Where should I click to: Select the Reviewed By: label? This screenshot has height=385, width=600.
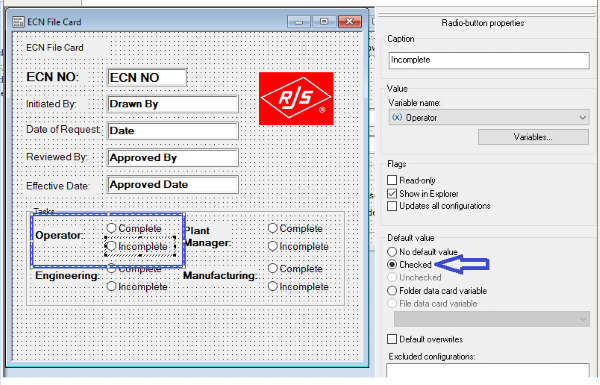pyautogui.click(x=57, y=157)
